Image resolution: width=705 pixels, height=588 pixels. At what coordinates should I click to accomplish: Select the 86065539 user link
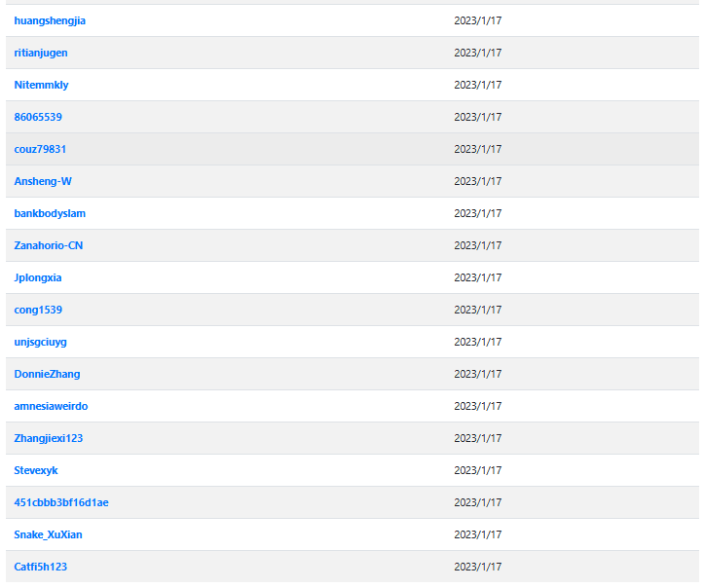(38, 117)
